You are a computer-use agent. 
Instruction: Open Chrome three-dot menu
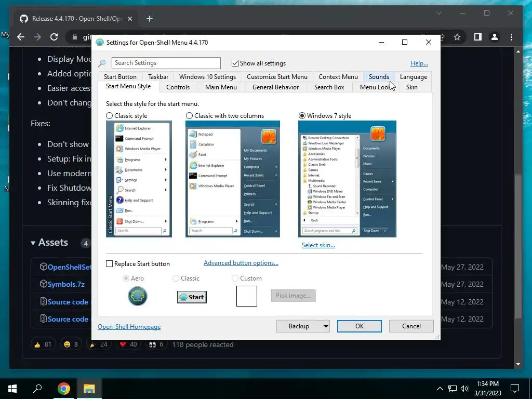tap(511, 37)
